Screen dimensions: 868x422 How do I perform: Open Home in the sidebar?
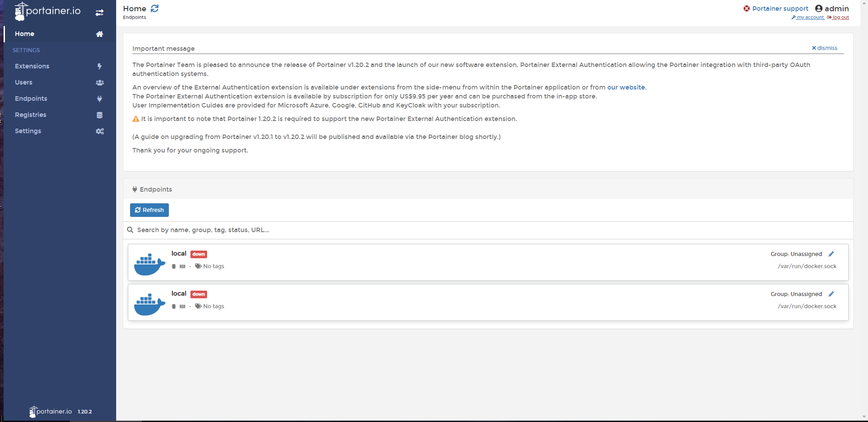pos(59,34)
